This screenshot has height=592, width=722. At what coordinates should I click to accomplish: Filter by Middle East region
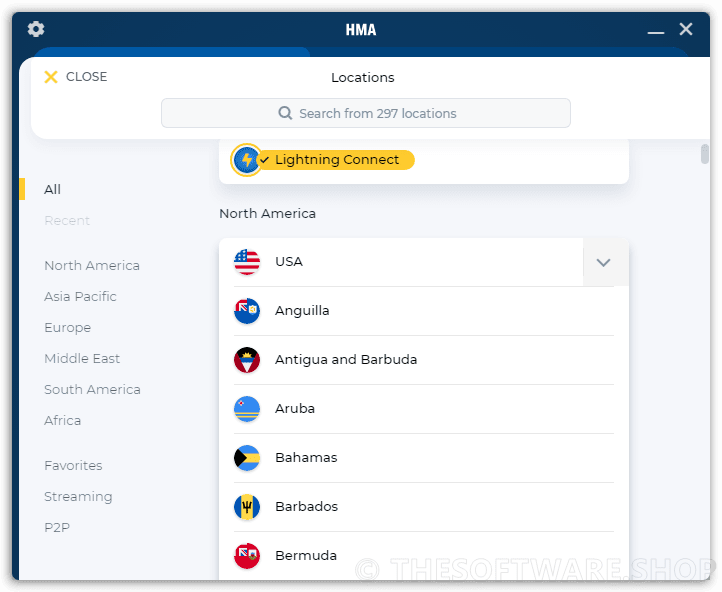point(82,359)
